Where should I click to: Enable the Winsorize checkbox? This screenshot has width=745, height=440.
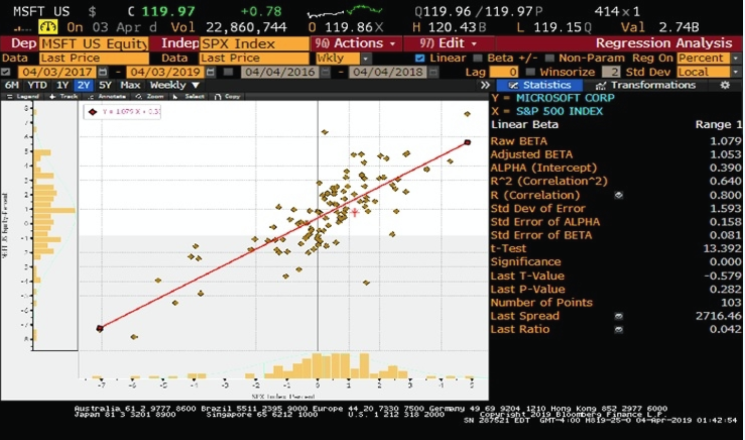(531, 72)
